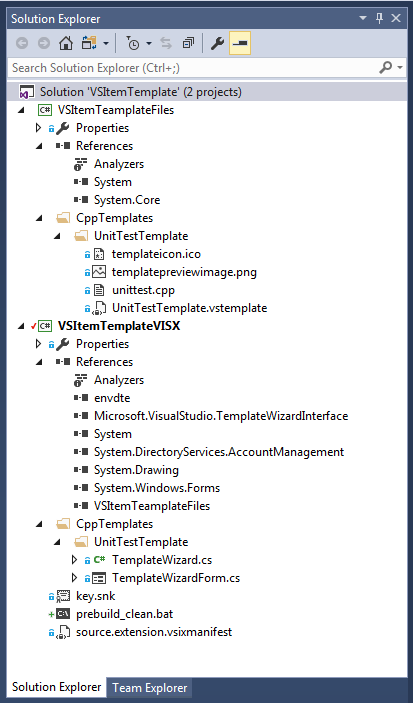Viewport: 413px width, 703px height.
Task: Toggle the Preview Selected Items button
Action: tap(240, 43)
